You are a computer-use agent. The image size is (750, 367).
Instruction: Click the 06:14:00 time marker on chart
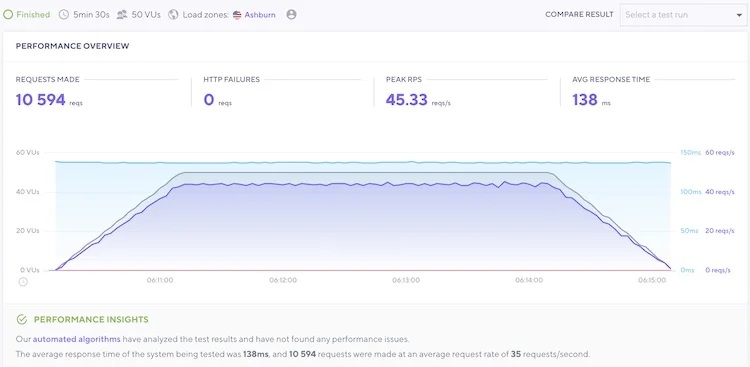[529, 280]
